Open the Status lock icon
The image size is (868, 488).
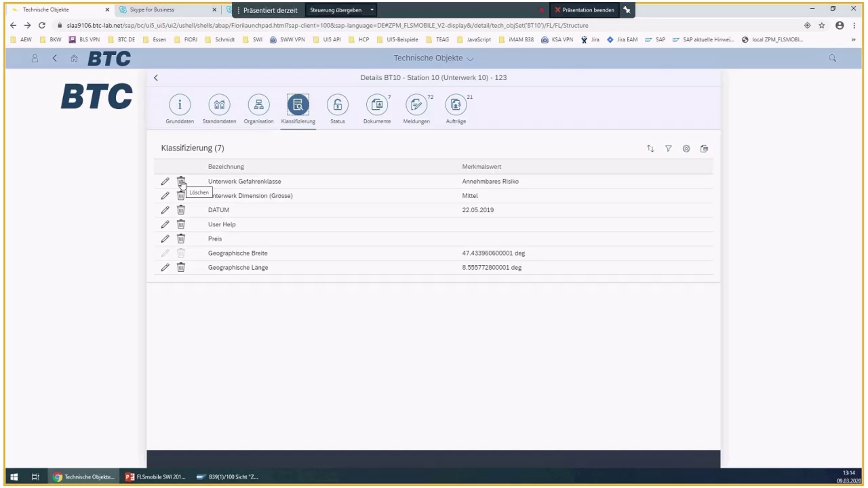point(337,105)
